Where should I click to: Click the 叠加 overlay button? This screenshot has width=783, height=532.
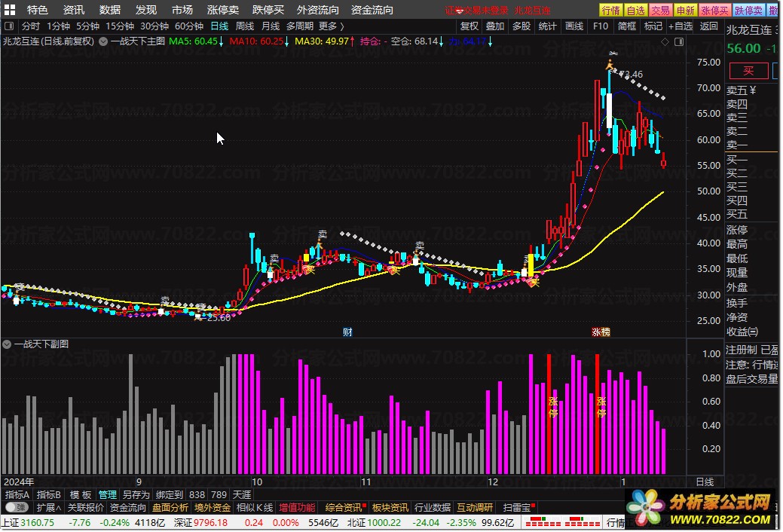pyautogui.click(x=495, y=26)
